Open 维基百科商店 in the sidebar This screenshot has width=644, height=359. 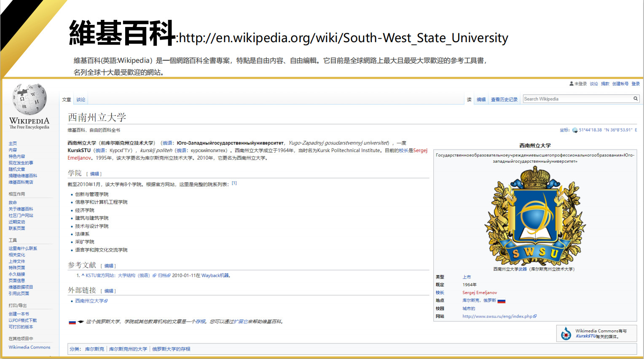point(21,182)
